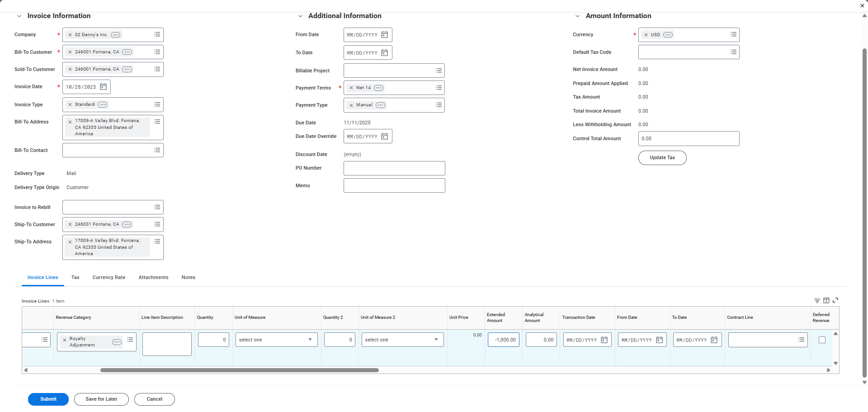Click the Submit button
The height and width of the screenshot is (412, 868).
[48, 399]
